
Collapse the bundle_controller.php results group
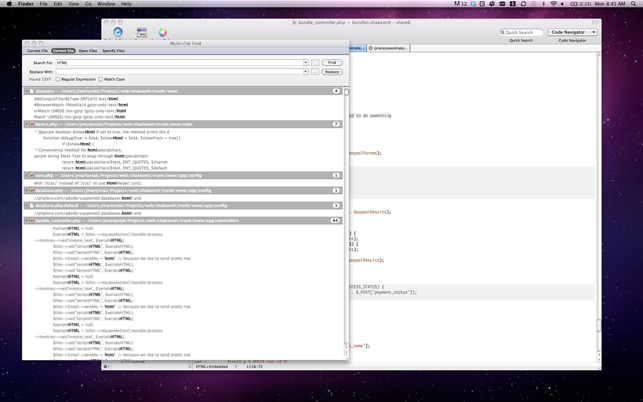point(27,220)
